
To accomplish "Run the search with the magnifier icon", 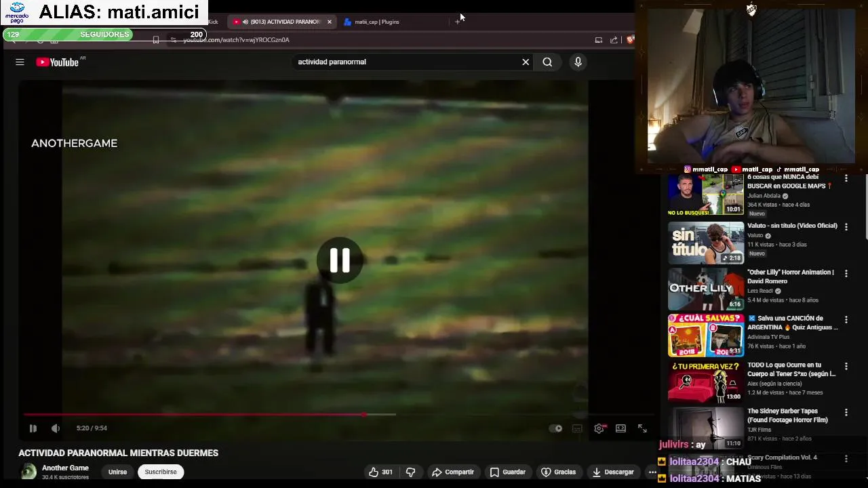I will (x=547, y=62).
